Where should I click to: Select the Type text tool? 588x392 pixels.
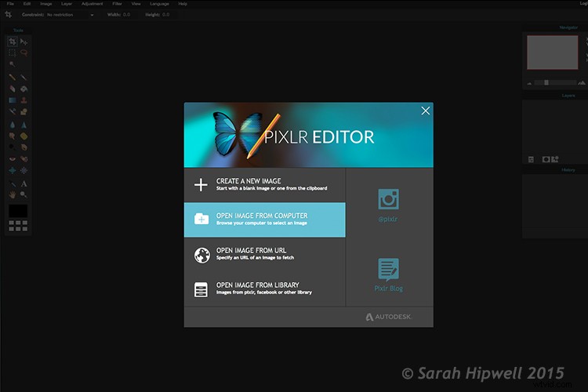(x=24, y=183)
